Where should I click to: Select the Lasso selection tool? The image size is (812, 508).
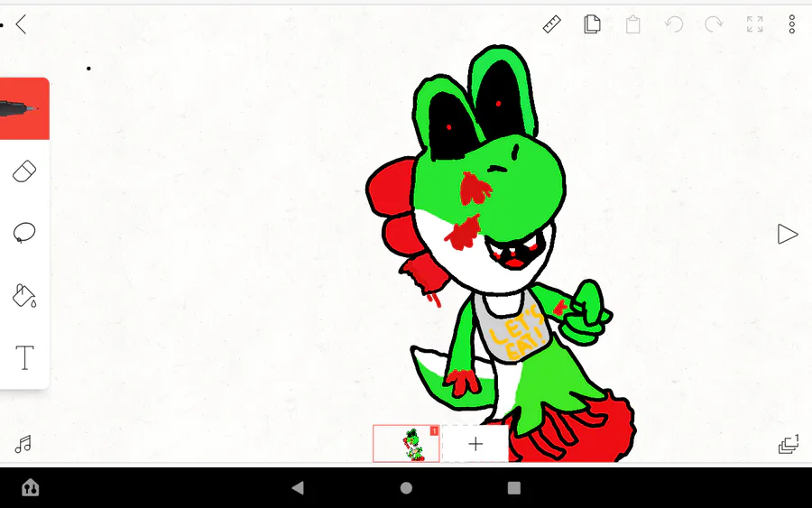(x=24, y=233)
